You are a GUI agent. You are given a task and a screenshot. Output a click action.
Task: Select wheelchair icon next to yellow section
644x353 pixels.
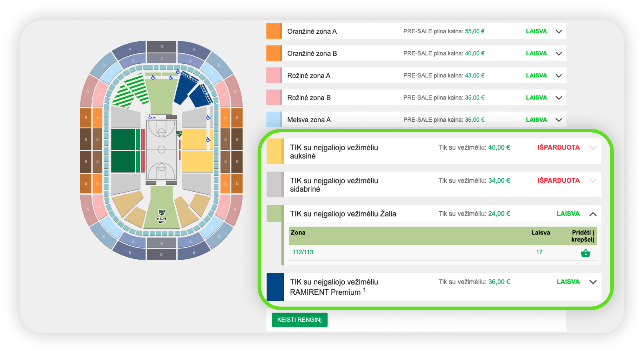pos(208,139)
